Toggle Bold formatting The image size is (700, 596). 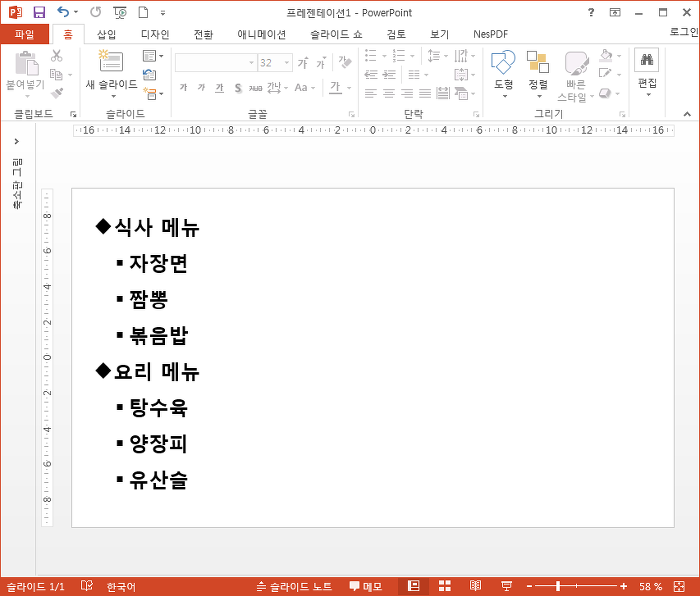coord(183,88)
